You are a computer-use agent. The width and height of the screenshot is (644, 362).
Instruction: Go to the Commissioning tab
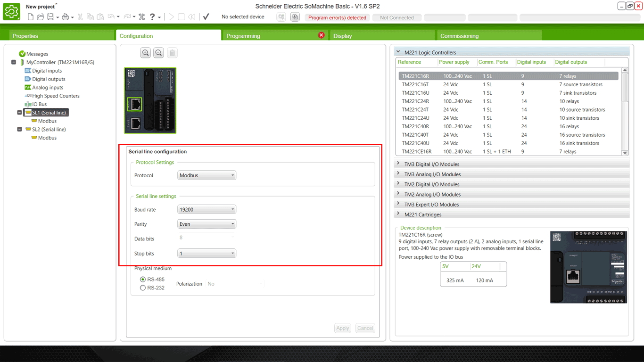point(489,35)
